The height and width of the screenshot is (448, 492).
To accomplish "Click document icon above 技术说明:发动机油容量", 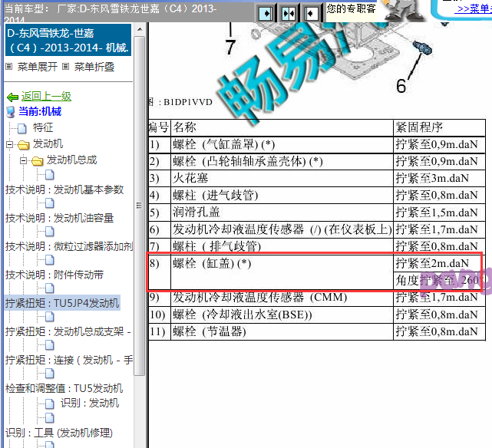I will (x=50, y=203).
